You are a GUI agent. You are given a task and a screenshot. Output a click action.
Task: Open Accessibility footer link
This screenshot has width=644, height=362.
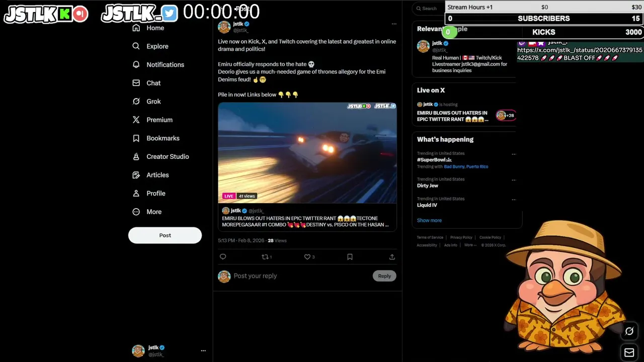pyautogui.click(x=427, y=245)
